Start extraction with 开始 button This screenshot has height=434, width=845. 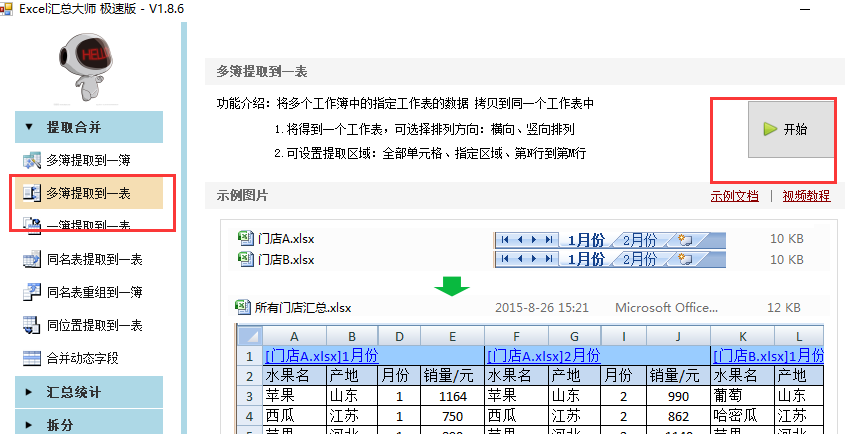click(x=791, y=129)
